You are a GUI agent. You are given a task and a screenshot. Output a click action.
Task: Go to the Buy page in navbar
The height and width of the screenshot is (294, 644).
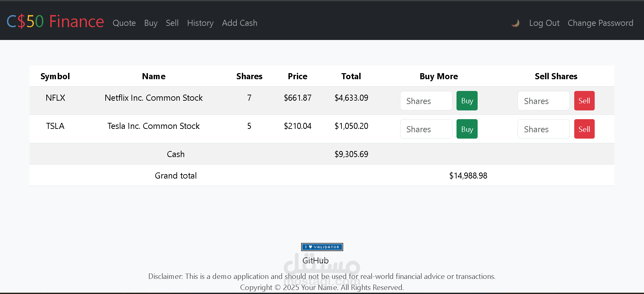click(x=151, y=23)
